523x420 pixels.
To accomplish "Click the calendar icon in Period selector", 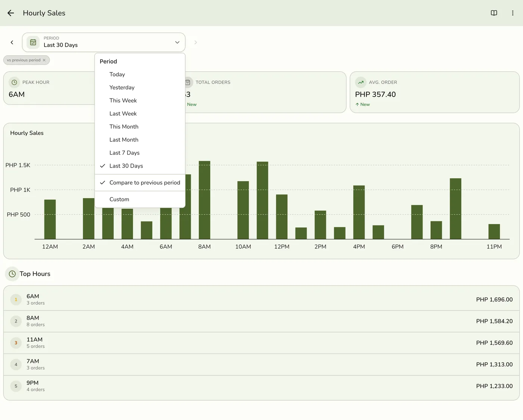I will pyautogui.click(x=33, y=42).
